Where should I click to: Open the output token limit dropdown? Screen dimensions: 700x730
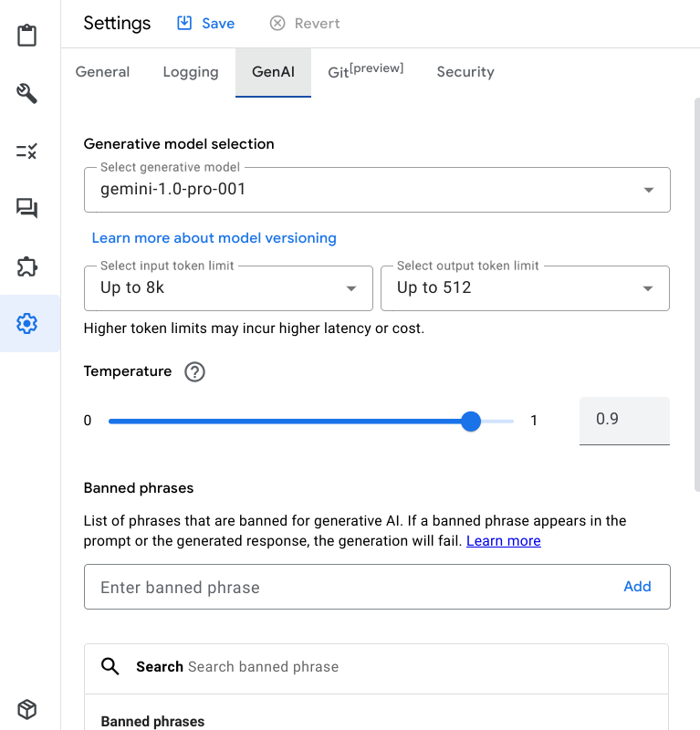525,288
